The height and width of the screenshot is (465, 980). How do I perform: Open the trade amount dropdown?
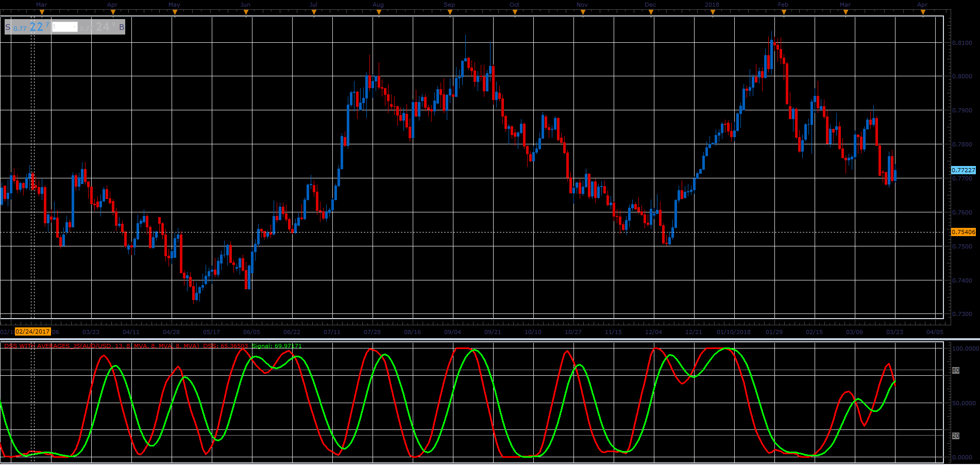(x=65, y=27)
